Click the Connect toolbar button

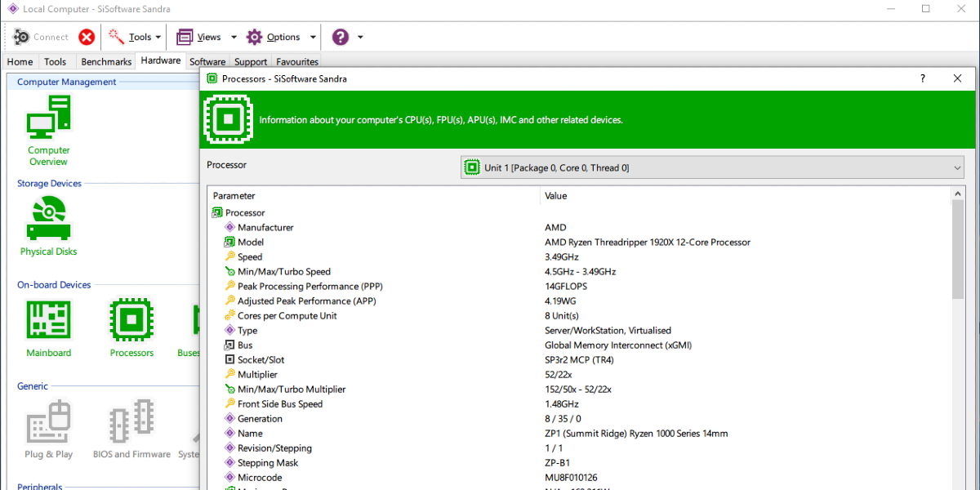(x=42, y=37)
